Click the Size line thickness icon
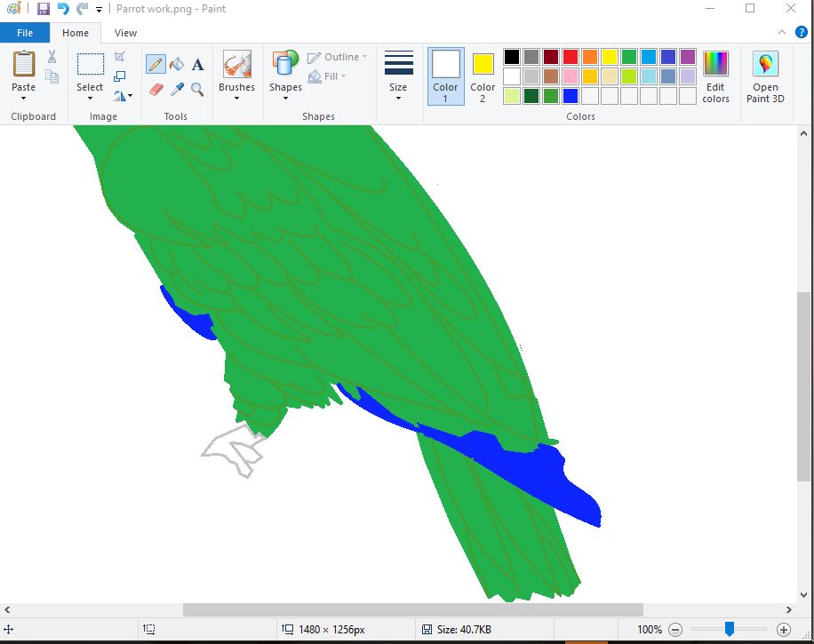Viewport: 814px width, 644px height. [x=399, y=63]
